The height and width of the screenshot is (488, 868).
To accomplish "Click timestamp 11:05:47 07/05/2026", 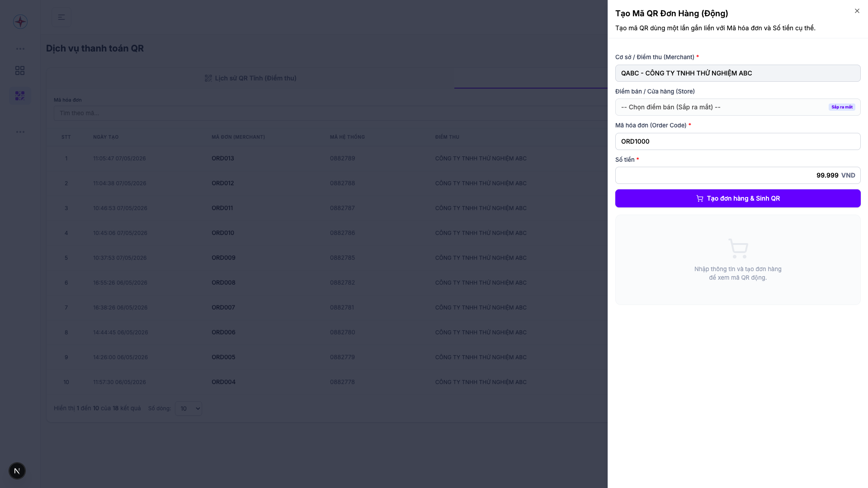I will pos(119,158).
